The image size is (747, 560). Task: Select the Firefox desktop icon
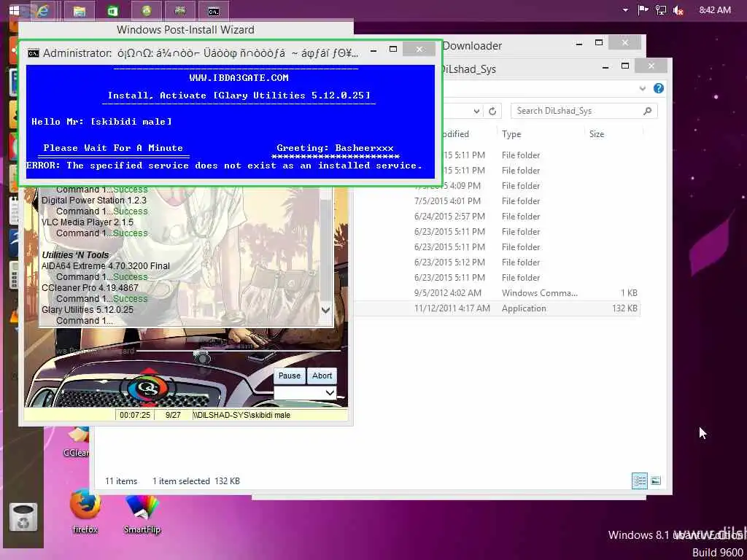[85, 513]
